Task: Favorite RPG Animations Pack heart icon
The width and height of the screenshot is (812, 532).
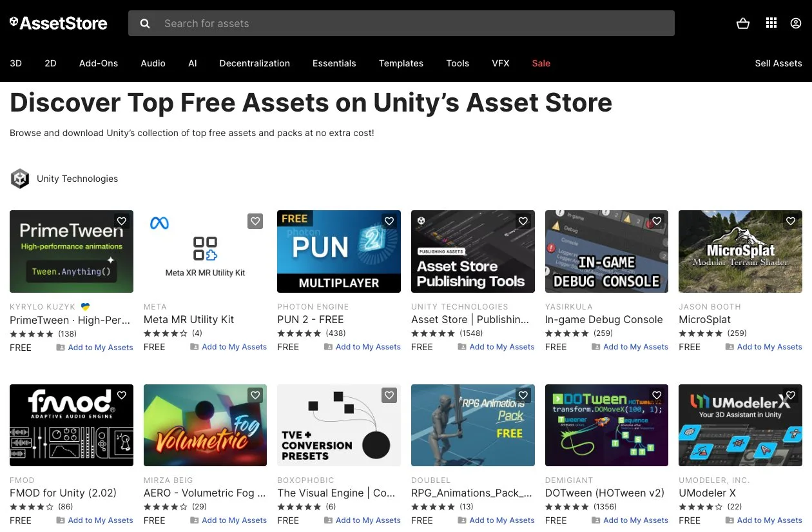Action: 523,395
